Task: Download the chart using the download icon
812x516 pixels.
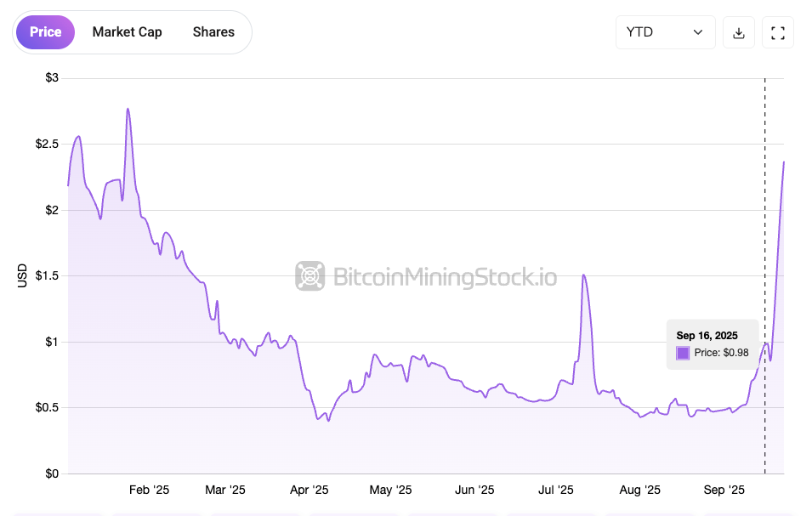Action: click(739, 32)
